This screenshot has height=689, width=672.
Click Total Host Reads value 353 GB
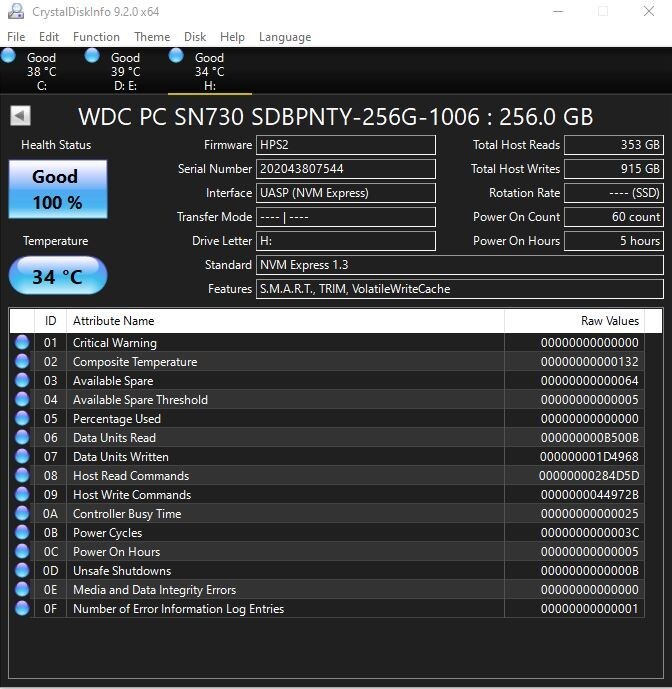pos(614,145)
